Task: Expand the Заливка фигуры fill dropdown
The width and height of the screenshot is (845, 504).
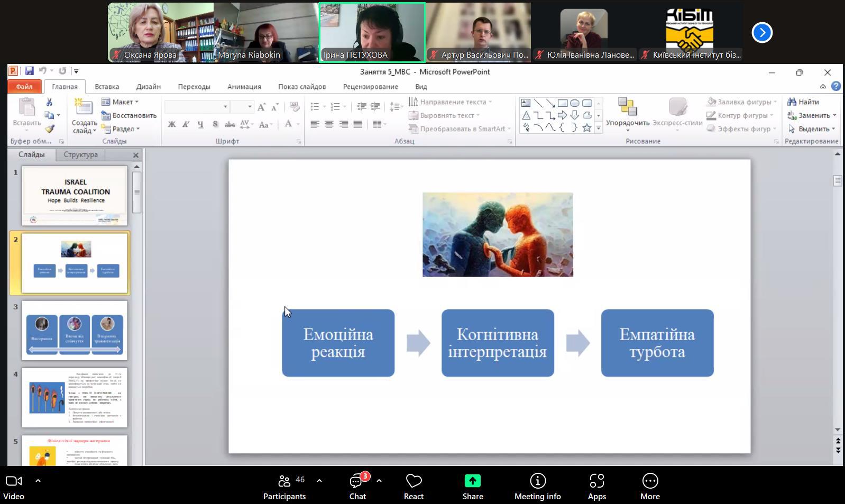Action: (743, 102)
